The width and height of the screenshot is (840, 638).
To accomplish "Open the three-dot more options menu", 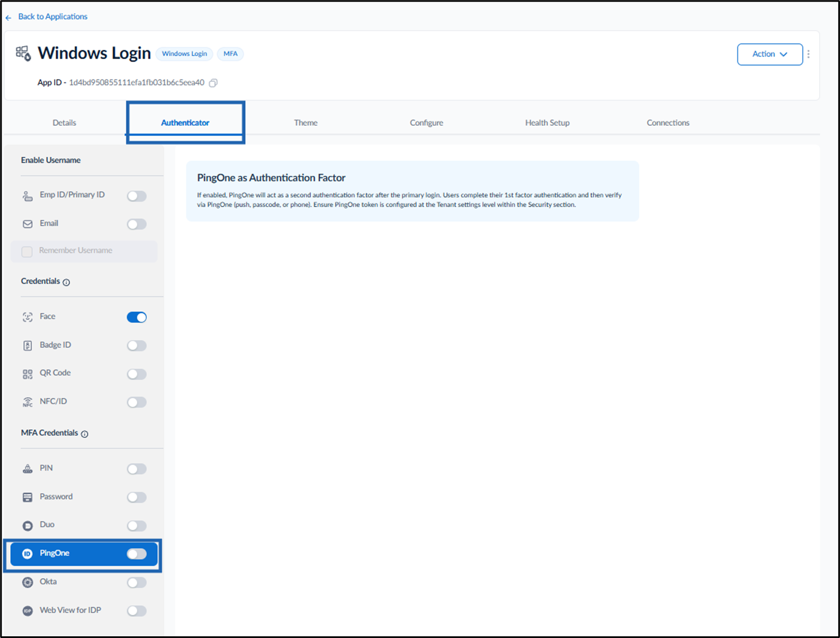I will click(808, 54).
